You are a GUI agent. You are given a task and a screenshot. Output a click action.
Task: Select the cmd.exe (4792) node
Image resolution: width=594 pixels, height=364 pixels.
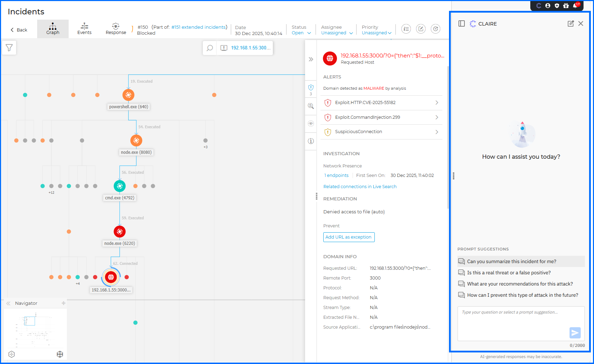120,186
